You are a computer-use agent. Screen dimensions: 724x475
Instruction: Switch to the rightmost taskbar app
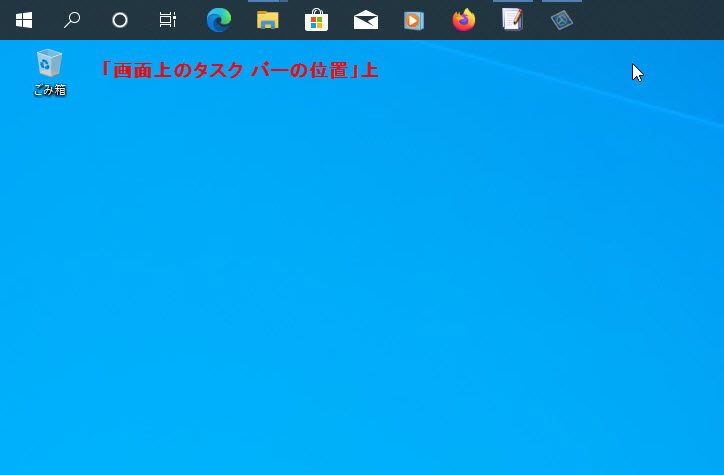(561, 20)
